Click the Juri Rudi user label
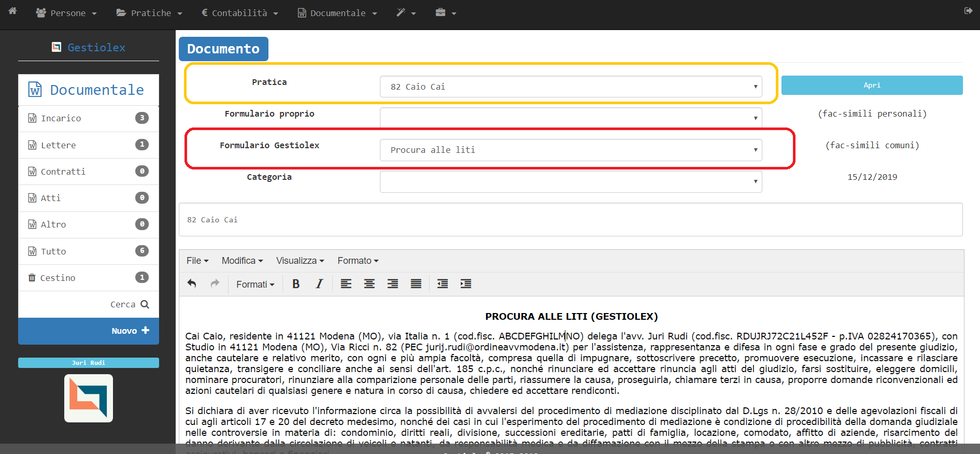Screen dimensions: 980x454 [x=89, y=363]
